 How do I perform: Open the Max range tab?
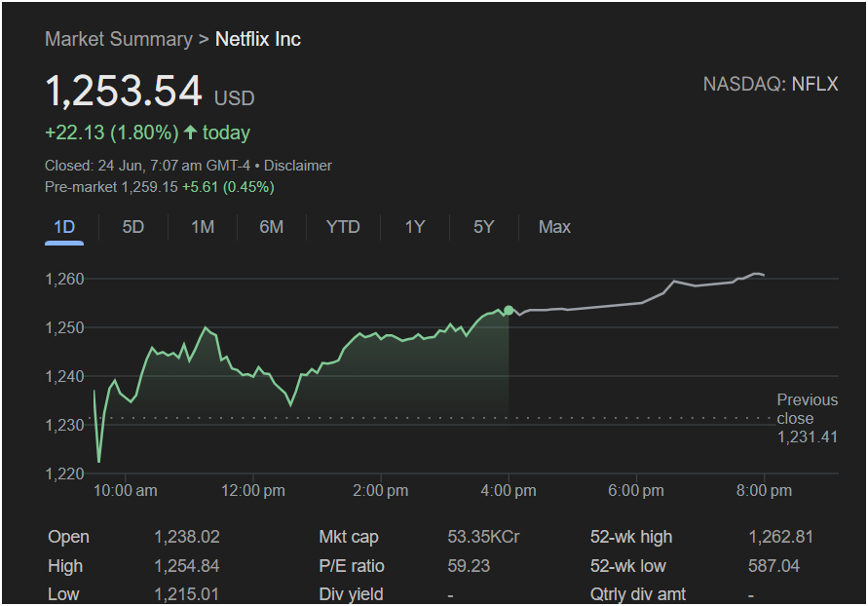click(554, 227)
